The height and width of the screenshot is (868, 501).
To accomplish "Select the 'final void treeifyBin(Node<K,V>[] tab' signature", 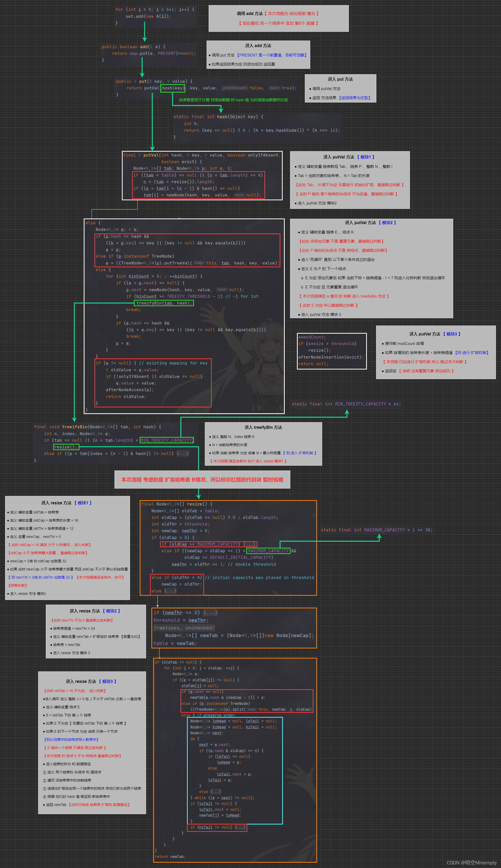I will click(x=97, y=427).
